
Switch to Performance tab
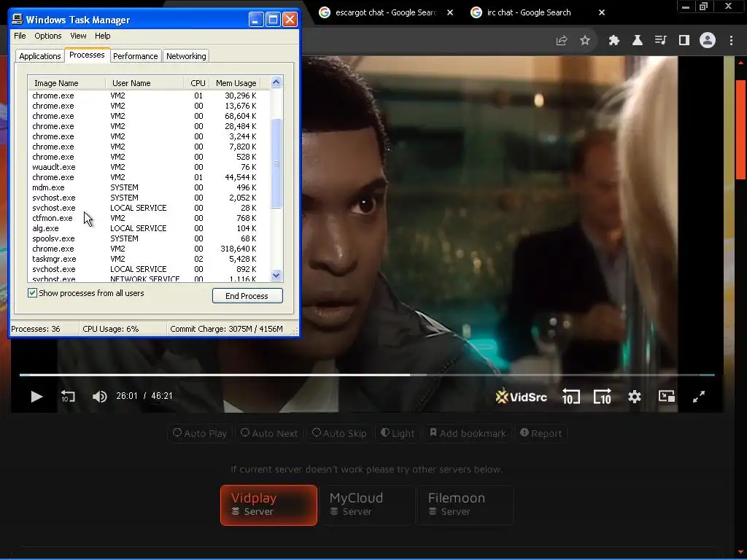(135, 56)
